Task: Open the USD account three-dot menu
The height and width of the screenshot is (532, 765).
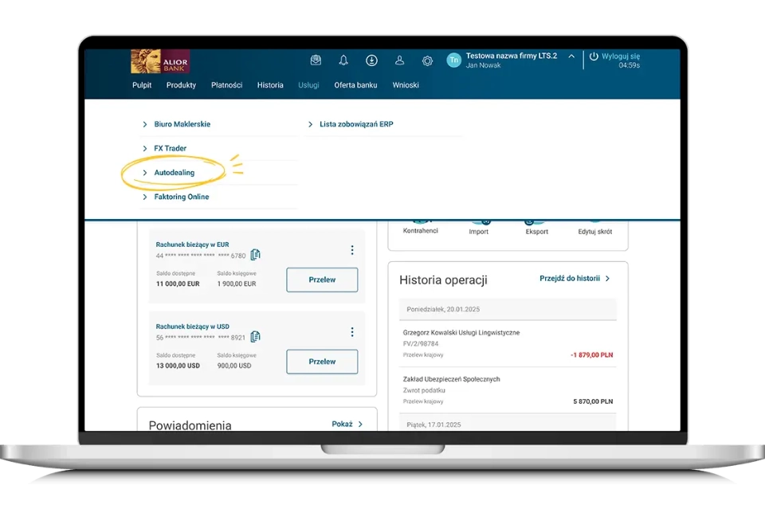Action: click(351, 332)
